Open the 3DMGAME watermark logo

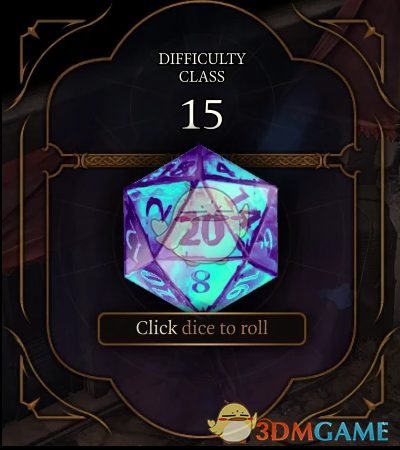tap(322, 431)
